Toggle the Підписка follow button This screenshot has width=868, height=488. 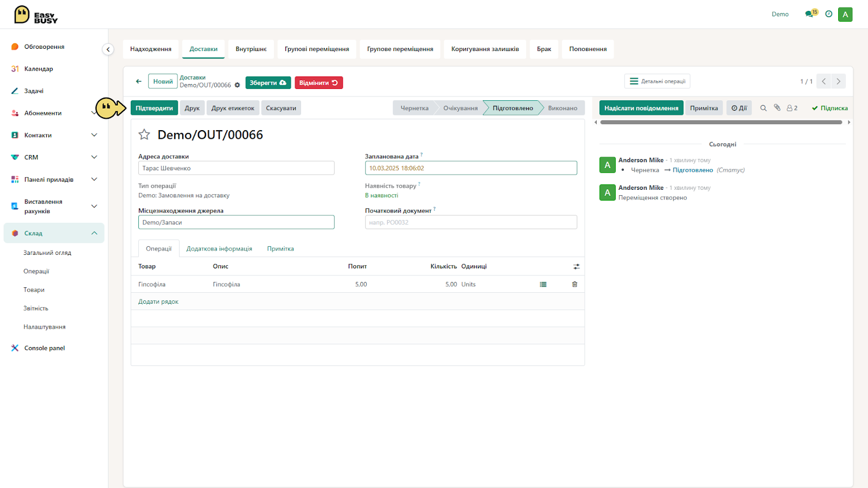829,108
